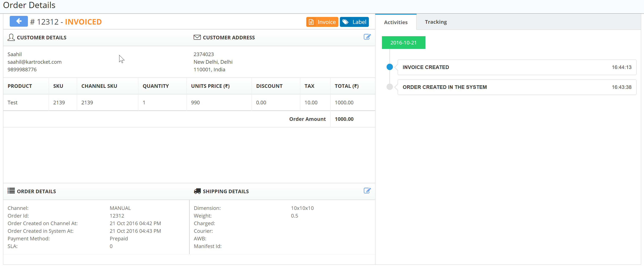The image size is (644, 266).
Task: Click the customer details person icon
Action: pyautogui.click(x=11, y=37)
